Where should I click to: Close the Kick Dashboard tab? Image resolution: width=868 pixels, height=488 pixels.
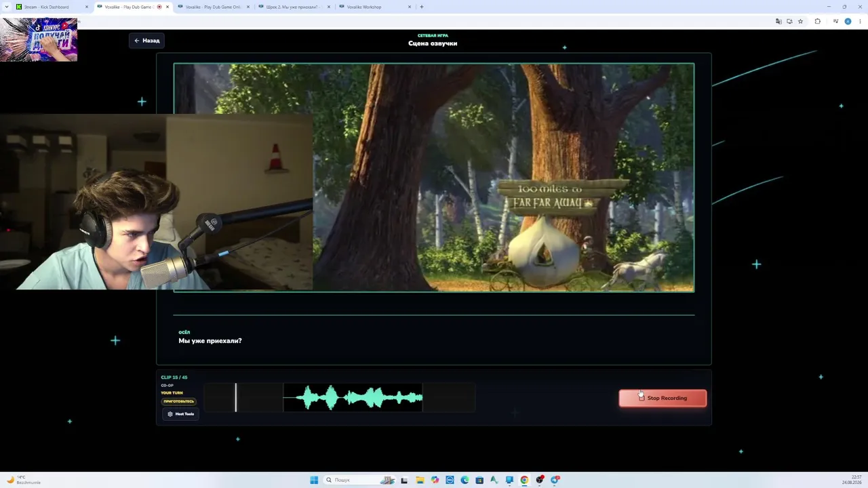(87, 7)
